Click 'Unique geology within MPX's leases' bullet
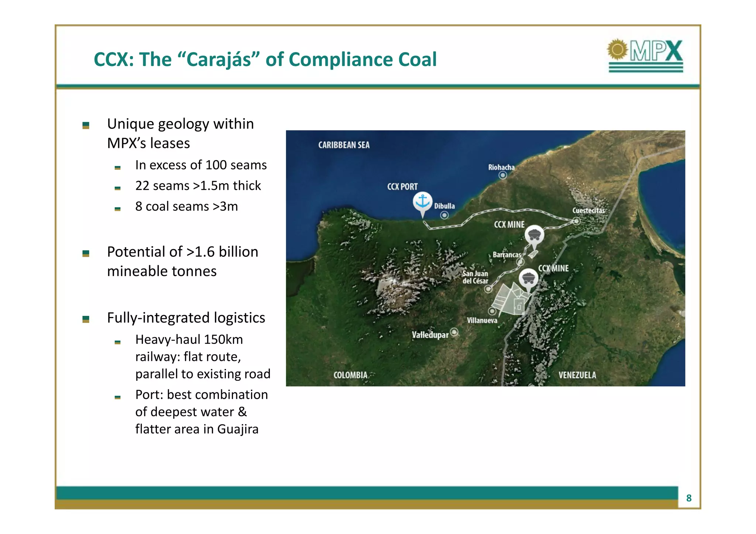The width and height of the screenshot is (756, 534). [181, 133]
